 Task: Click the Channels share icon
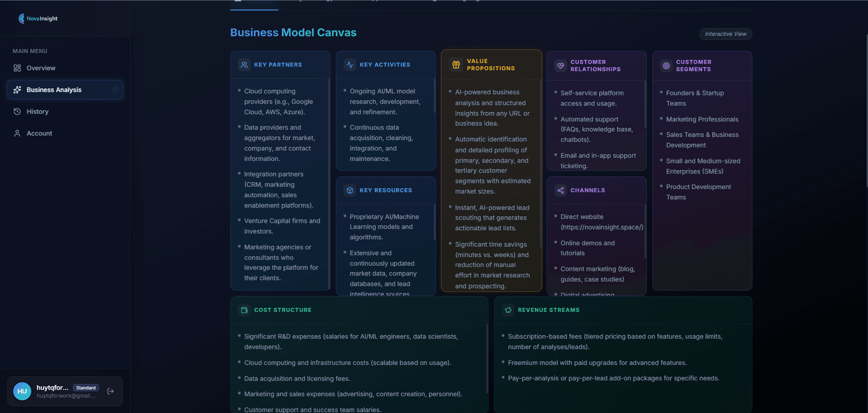[561, 190]
